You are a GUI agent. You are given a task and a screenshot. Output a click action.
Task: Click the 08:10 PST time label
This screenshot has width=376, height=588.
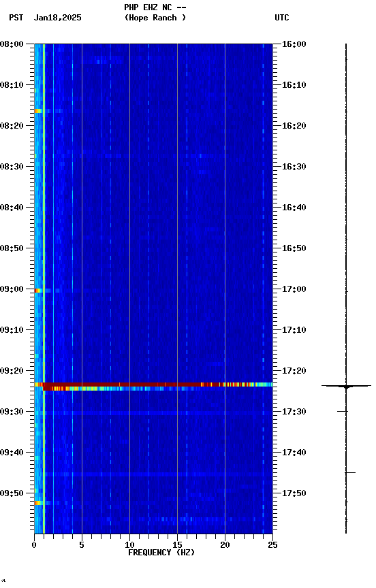point(12,85)
